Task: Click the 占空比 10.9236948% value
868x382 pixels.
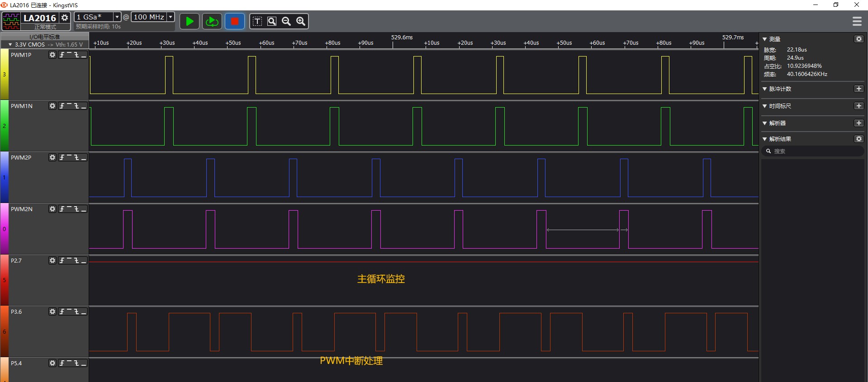Action: pos(804,66)
